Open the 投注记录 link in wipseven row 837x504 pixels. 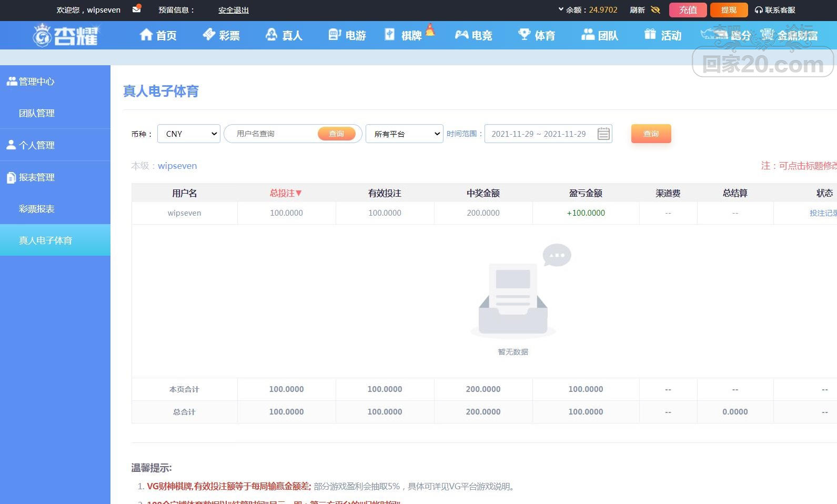(823, 213)
